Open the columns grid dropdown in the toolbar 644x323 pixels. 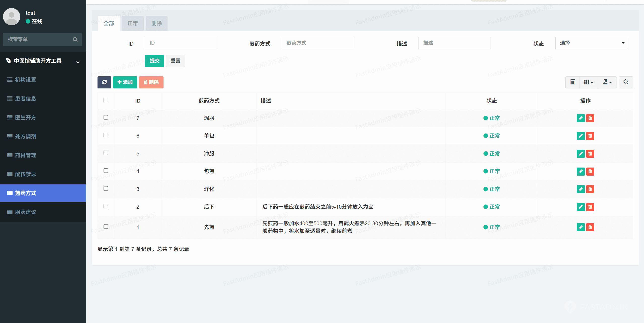589,82
